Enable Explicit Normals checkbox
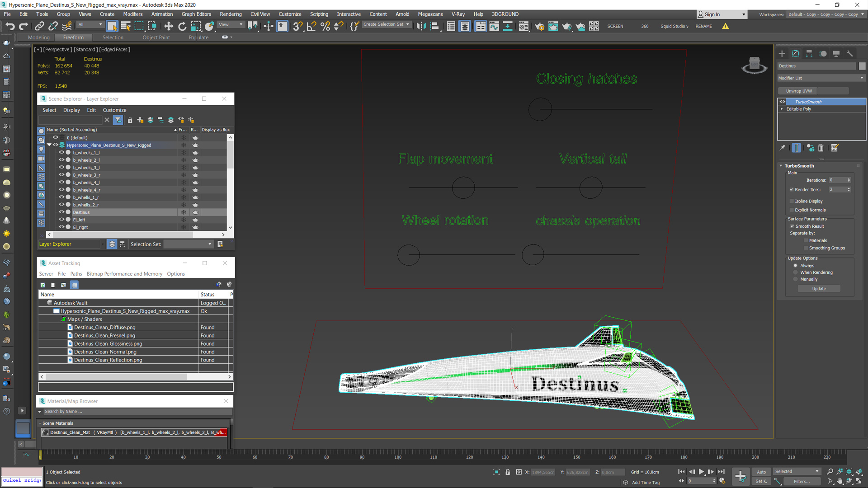868x488 pixels. (x=792, y=210)
